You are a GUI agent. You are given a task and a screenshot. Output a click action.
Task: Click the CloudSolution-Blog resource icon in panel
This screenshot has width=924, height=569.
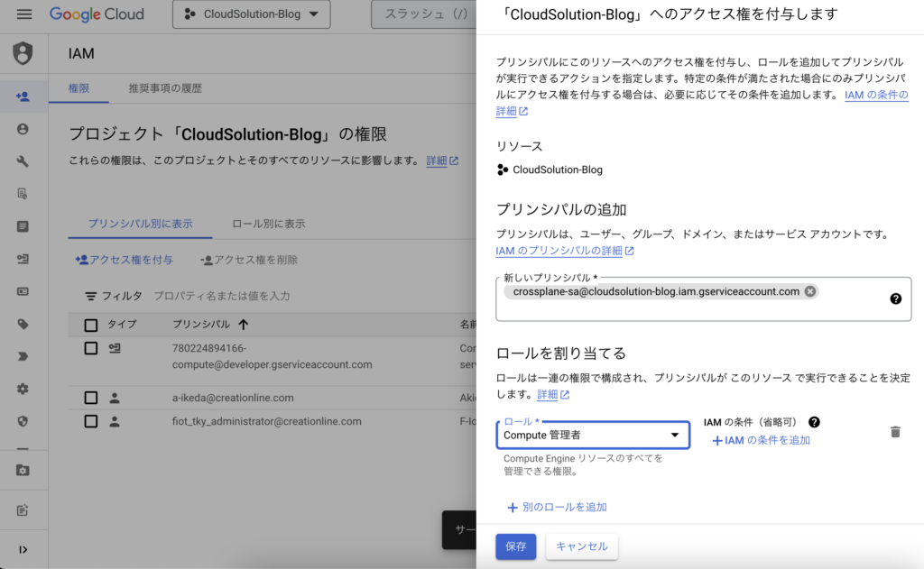point(502,170)
